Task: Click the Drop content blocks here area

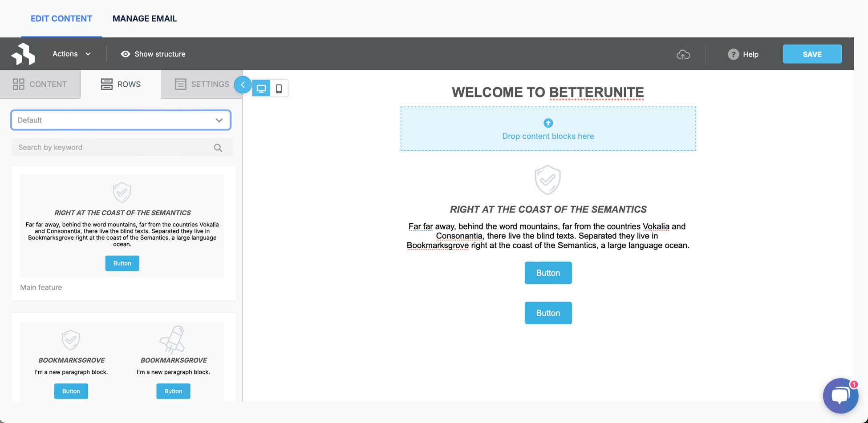Action: point(548,129)
